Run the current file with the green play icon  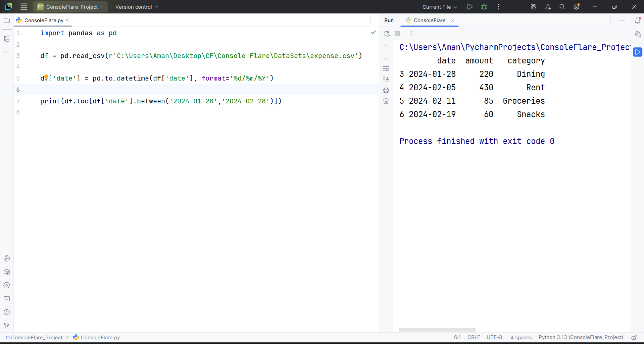470,7
